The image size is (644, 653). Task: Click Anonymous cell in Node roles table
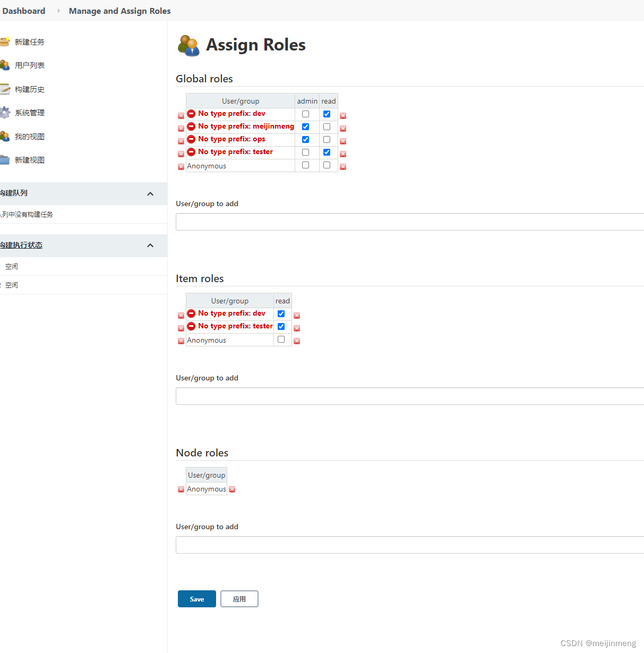pyautogui.click(x=207, y=489)
